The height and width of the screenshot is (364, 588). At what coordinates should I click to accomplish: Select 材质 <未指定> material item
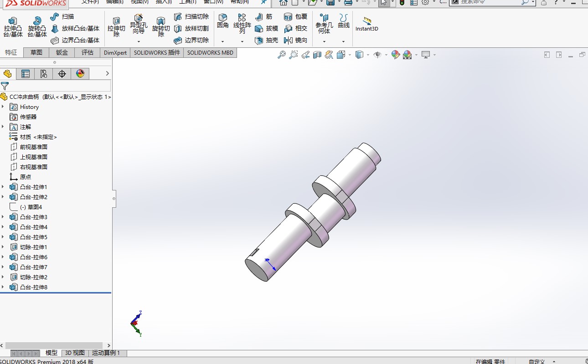33,137
